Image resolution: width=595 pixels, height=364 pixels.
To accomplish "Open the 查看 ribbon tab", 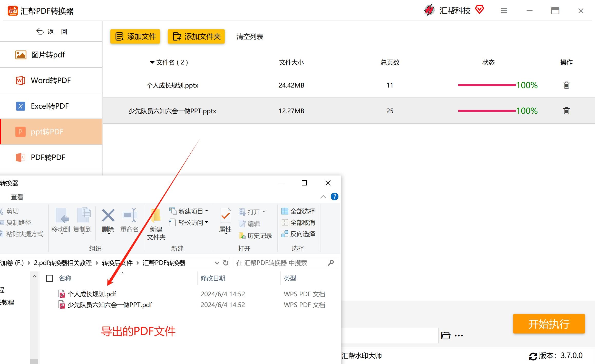I will point(17,197).
